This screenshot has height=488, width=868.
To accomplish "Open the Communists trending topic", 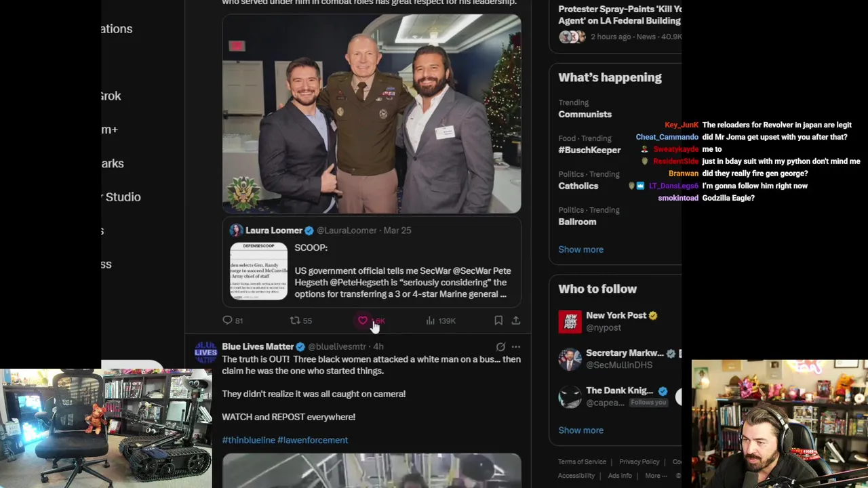I will [x=585, y=115].
